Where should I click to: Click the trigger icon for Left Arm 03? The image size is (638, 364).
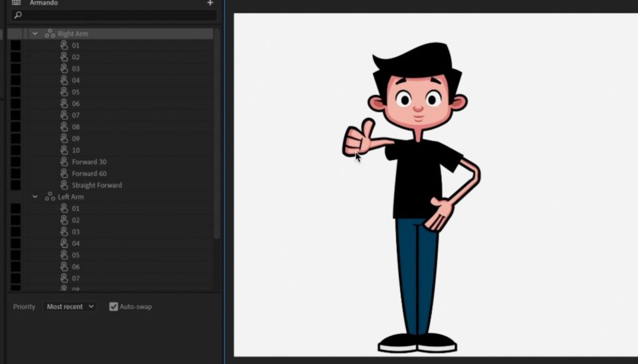pyautogui.click(x=64, y=231)
